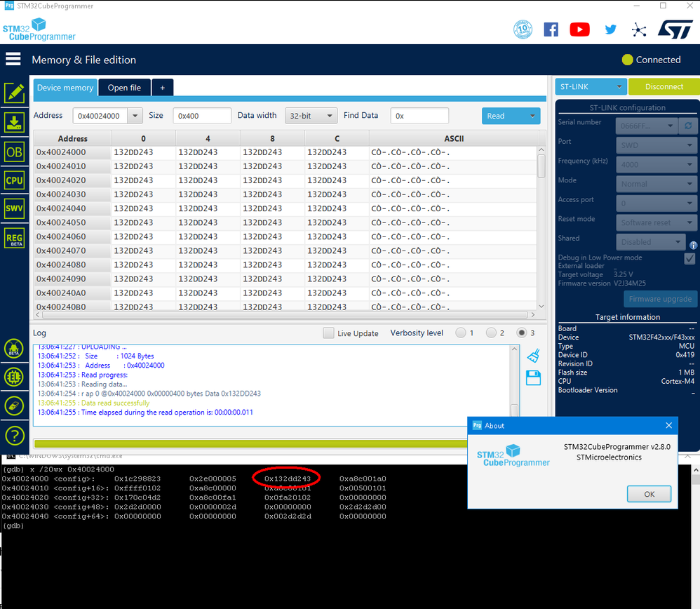Open SWV viewer icon

(x=14, y=208)
